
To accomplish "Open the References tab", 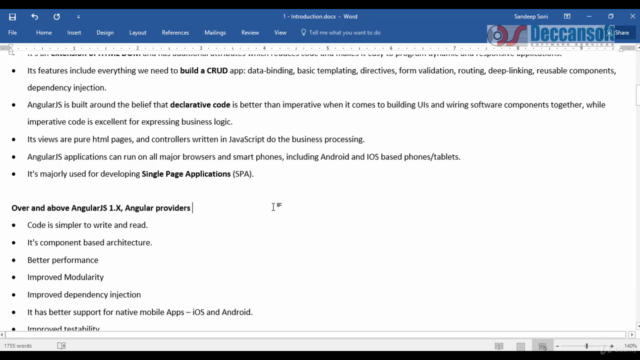I will pos(175,33).
